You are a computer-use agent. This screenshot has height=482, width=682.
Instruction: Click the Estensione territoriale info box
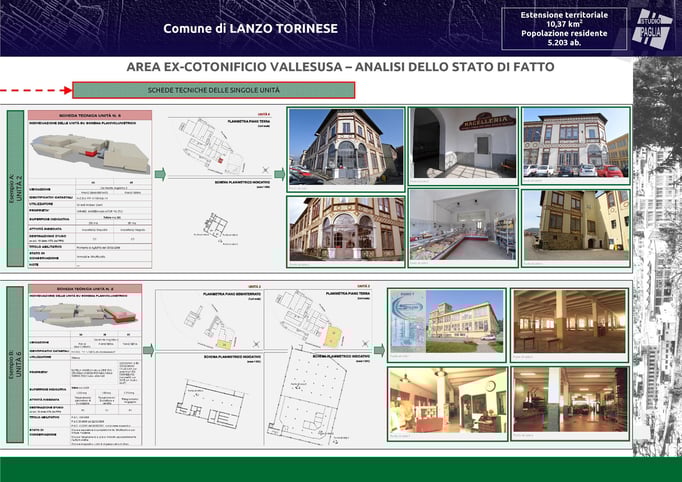click(564, 28)
